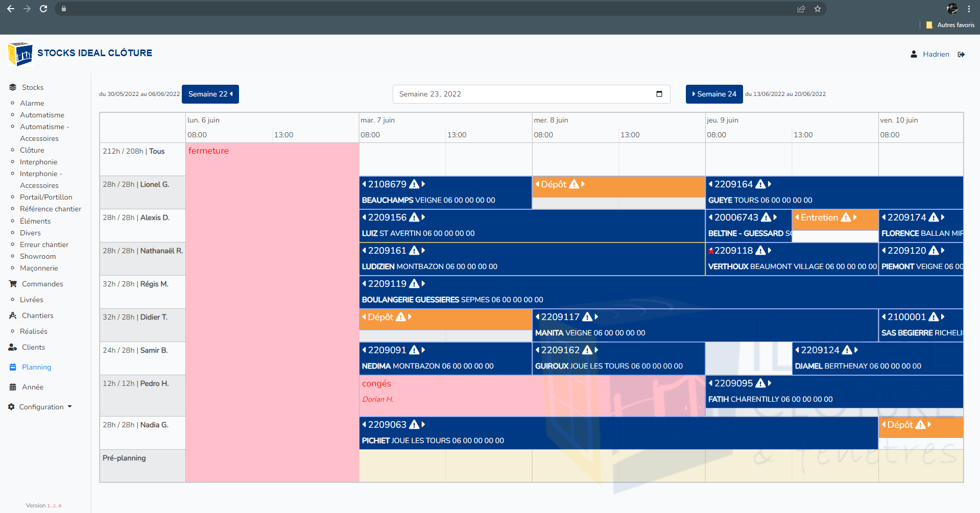Expand the Configuration dropdown menu
Viewport: 980px width, 513px height.
pos(41,407)
